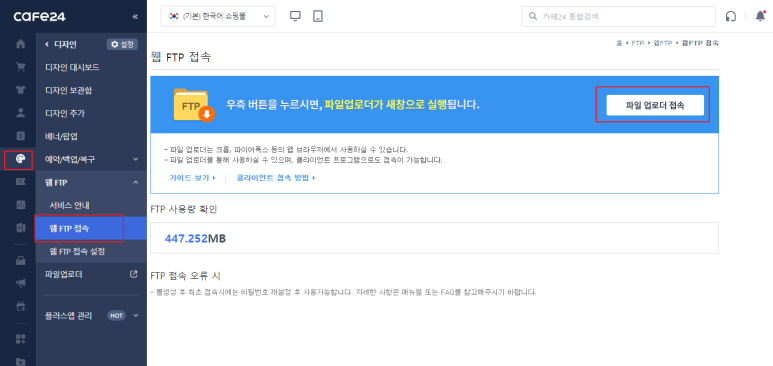Open the grid table icon in sidebar
This screenshot has height=366, width=773.
pos(21,204)
